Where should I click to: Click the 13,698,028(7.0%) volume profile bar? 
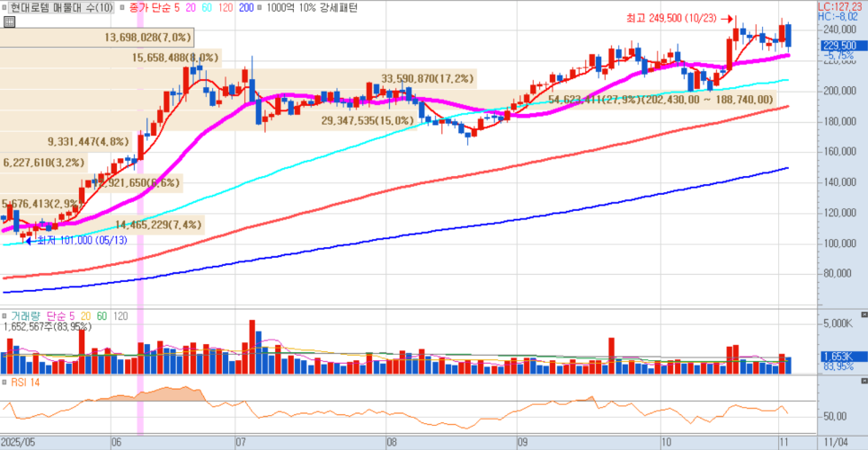97,38
